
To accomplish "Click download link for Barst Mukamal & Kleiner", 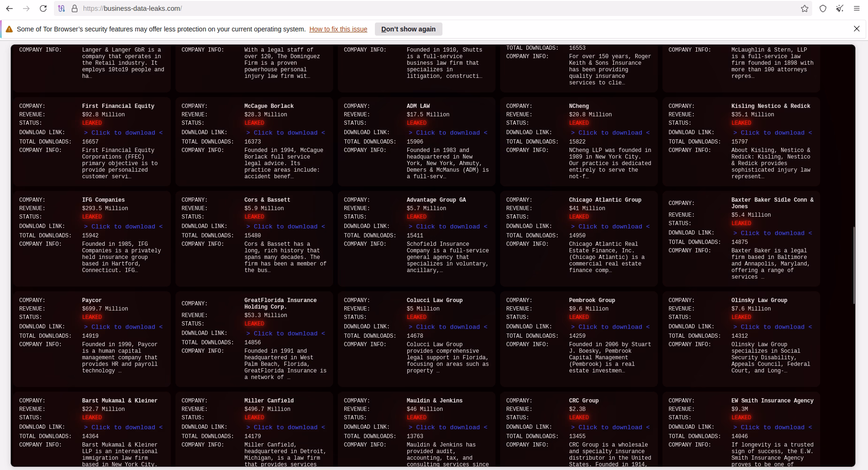I will pos(123,427).
